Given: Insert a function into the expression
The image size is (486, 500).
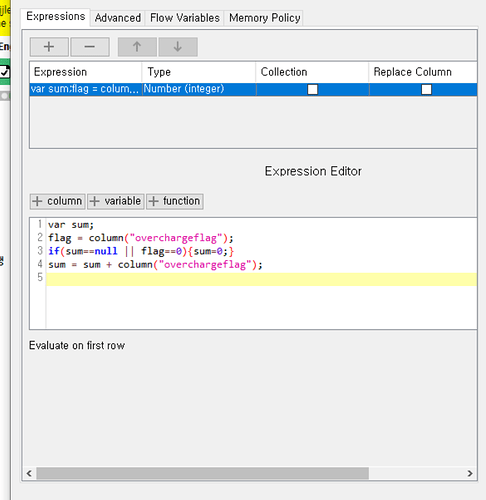Looking at the screenshot, I should [x=175, y=201].
